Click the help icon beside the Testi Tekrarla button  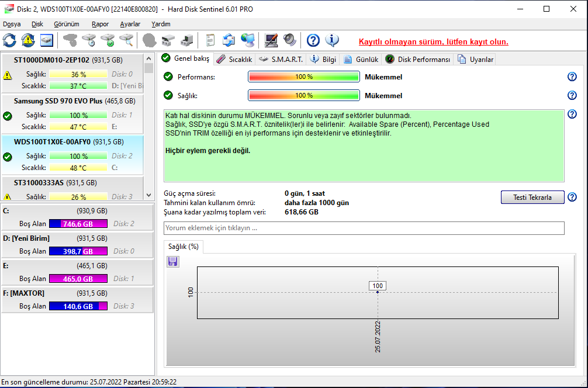[572, 197]
